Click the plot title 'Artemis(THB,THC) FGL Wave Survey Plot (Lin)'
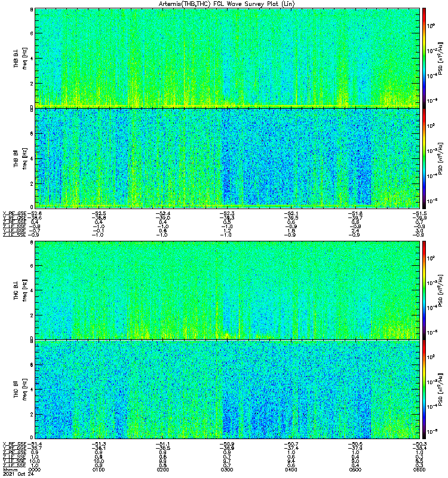This screenshot has width=448, height=478. 227,4
